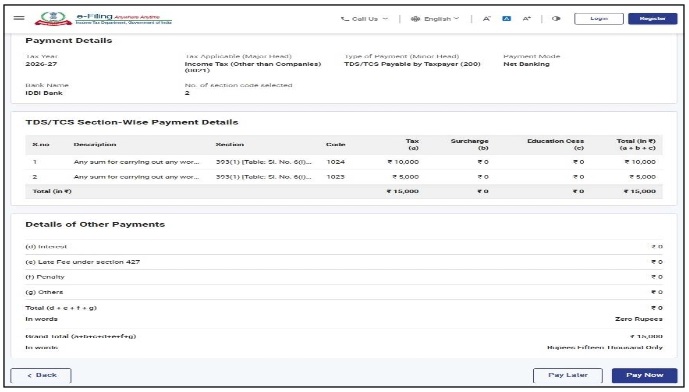The width and height of the screenshot is (689, 392).
Task: Click the e-Filing emblem logo
Action: [53, 18]
